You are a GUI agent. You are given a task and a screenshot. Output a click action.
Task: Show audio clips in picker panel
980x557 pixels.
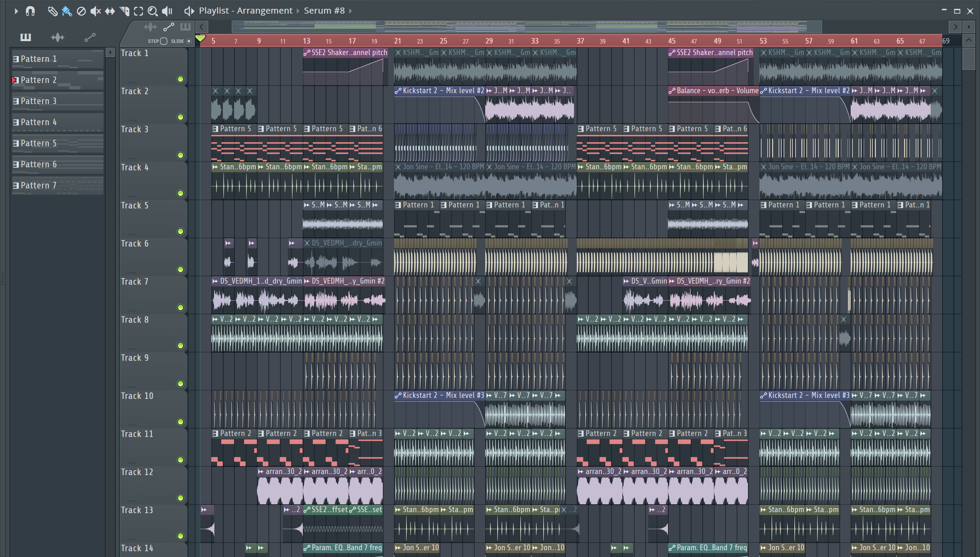[x=58, y=37]
